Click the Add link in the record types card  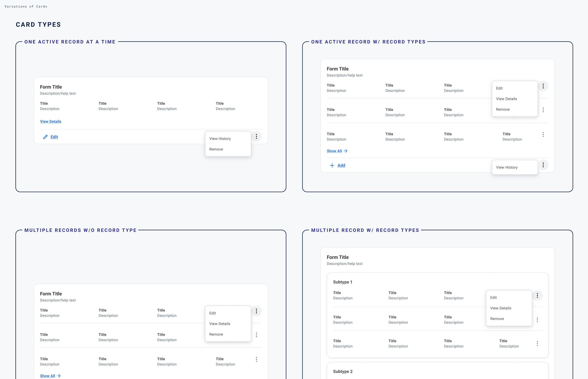[341, 165]
